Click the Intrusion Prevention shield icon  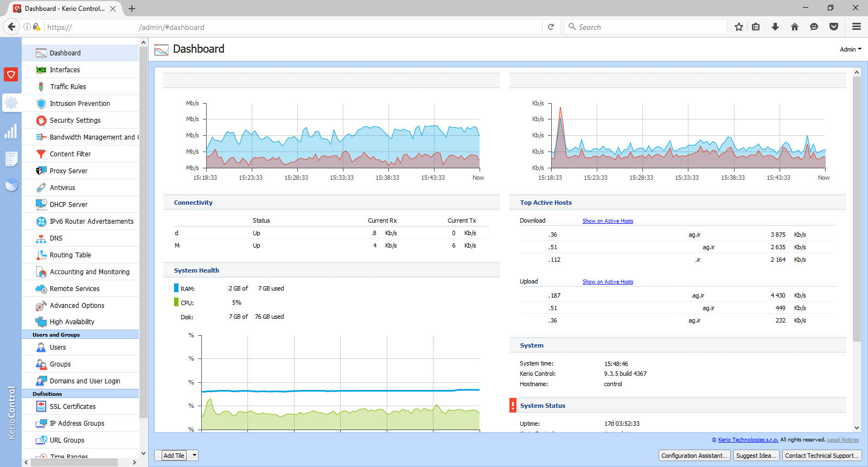click(x=41, y=103)
